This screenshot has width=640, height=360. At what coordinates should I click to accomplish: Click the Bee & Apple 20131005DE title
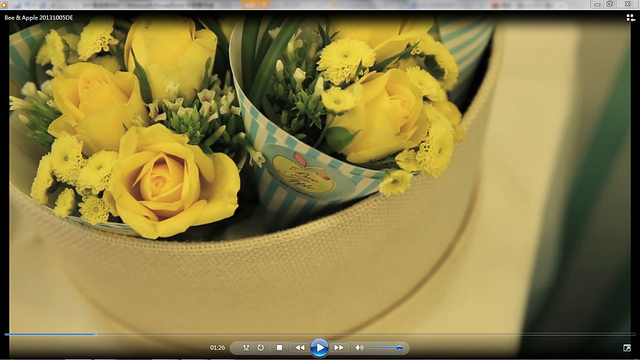point(39,18)
